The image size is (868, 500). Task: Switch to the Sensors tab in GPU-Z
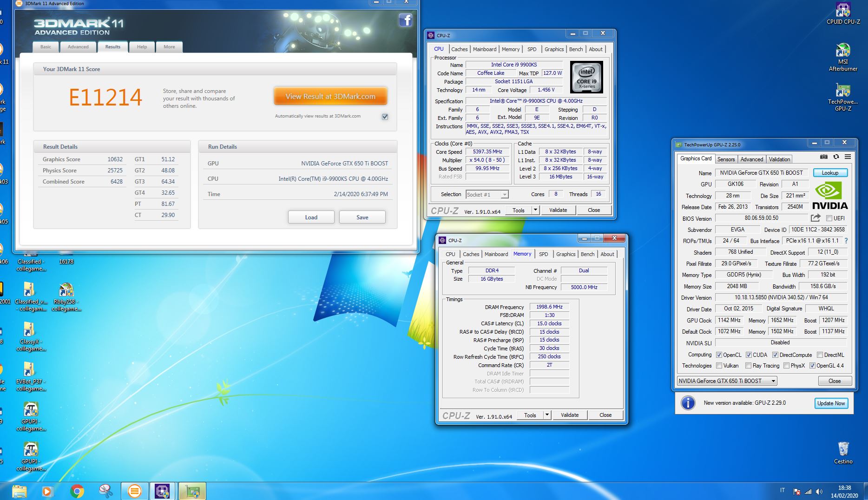[x=726, y=159]
